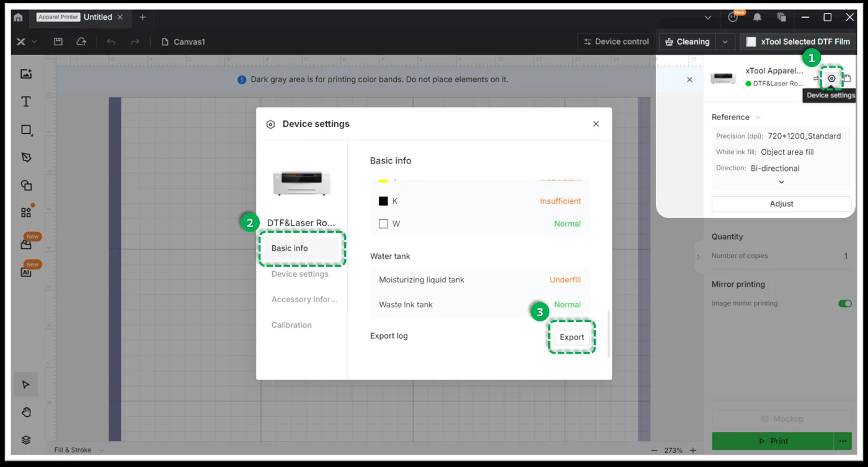868x467 pixels.
Task: Open Print options more button
Action: click(843, 441)
